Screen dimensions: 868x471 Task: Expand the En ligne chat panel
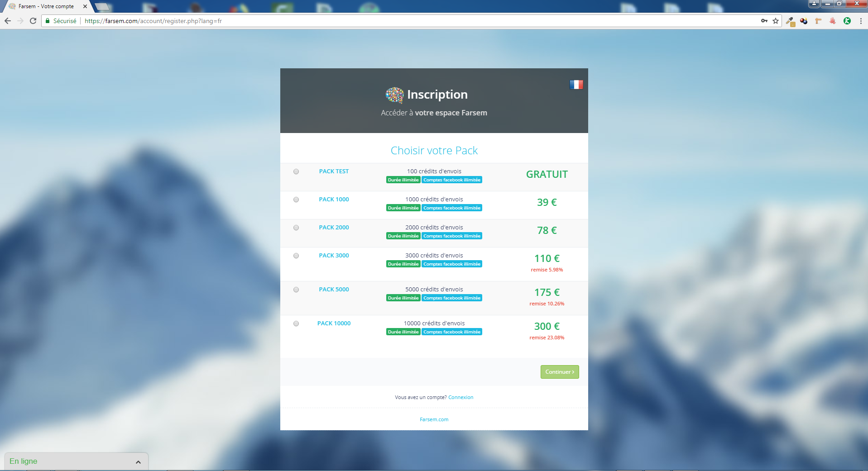point(138,462)
